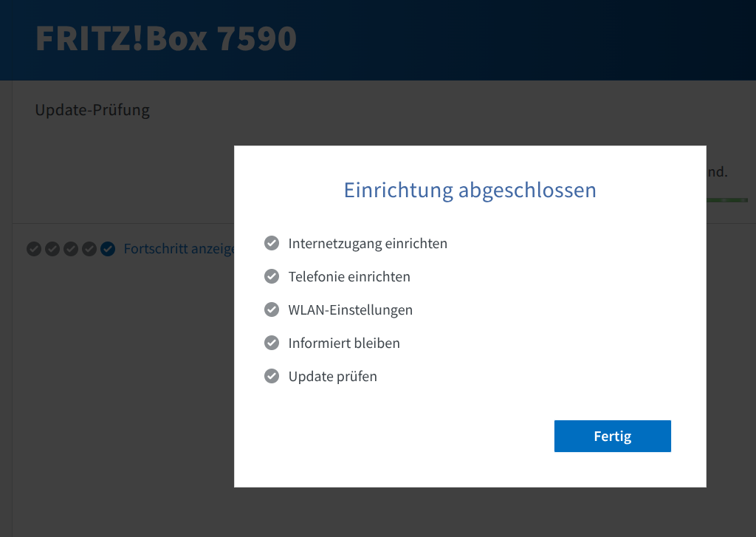Open the Fortschritt anzeigen link

(x=179, y=249)
